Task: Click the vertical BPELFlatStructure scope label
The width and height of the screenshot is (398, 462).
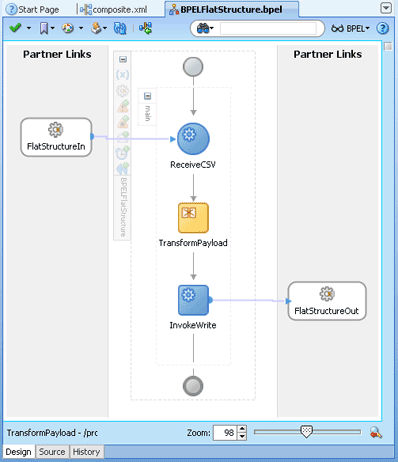Action: (x=123, y=207)
